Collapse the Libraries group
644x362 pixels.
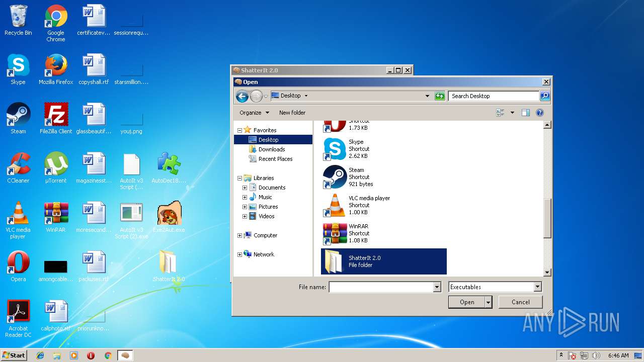coord(239,178)
